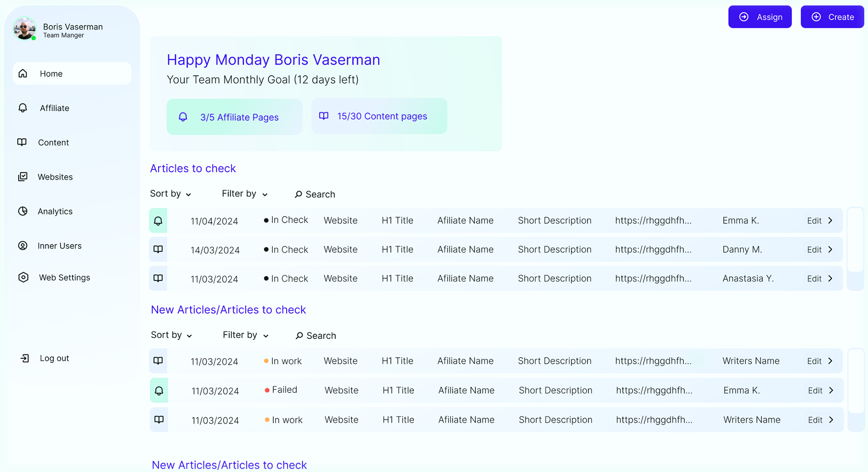Click the bell icon on the Failed article row
Image resolution: width=868 pixels, height=472 pixels.
pos(159,391)
